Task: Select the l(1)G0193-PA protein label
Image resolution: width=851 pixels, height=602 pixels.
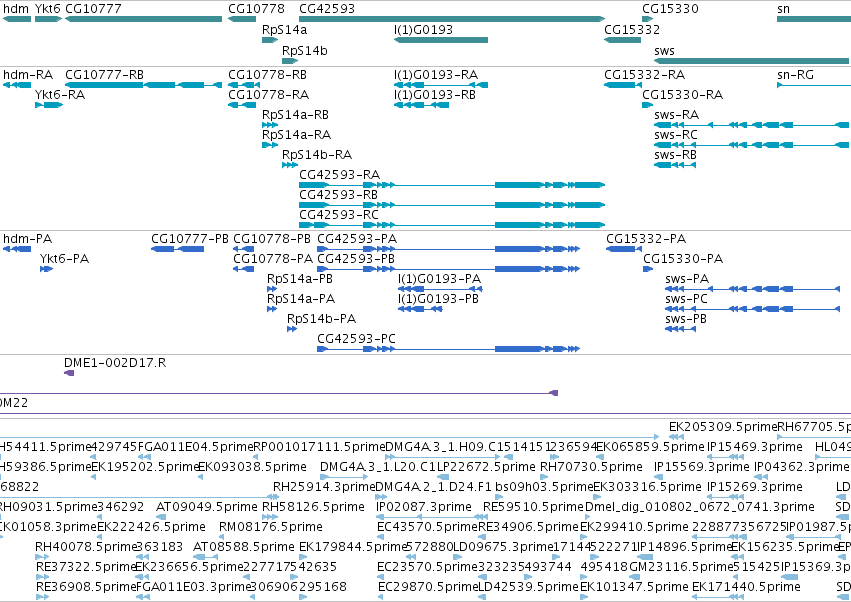Action: coord(440,279)
